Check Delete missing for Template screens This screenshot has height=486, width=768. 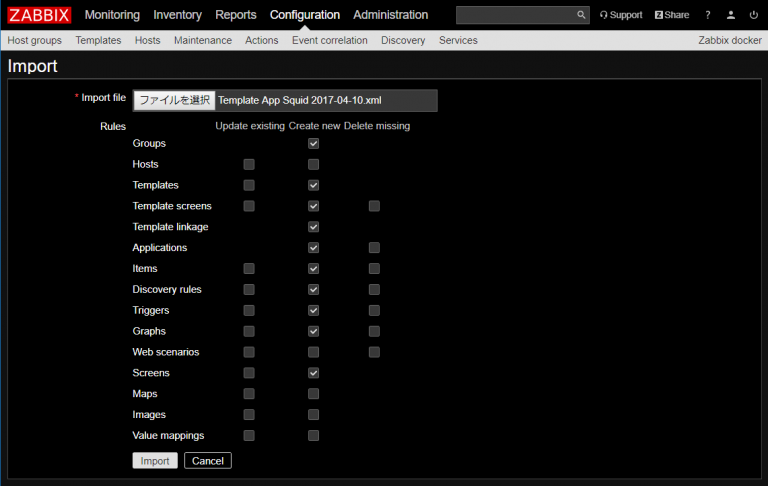(x=374, y=206)
